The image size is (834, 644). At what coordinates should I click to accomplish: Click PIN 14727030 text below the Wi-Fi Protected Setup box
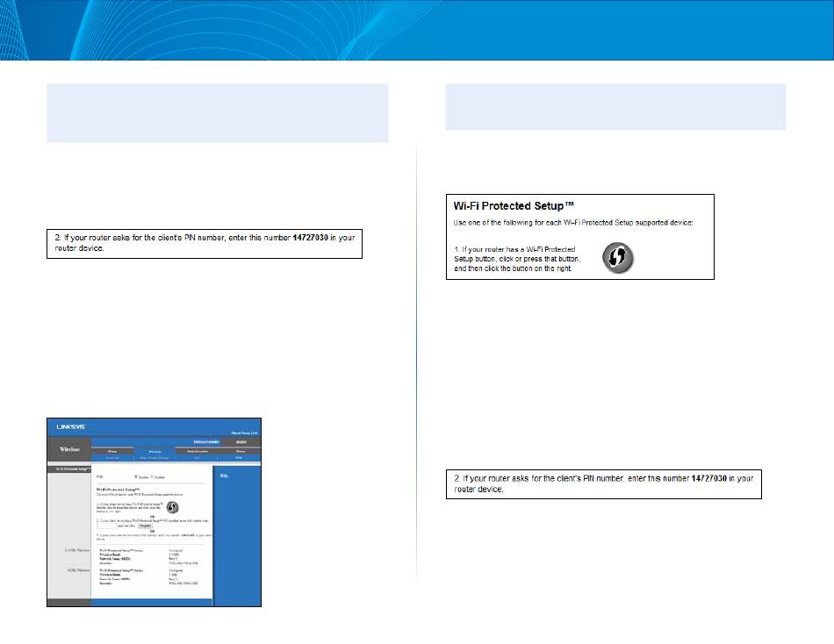pyautogui.click(x=709, y=478)
